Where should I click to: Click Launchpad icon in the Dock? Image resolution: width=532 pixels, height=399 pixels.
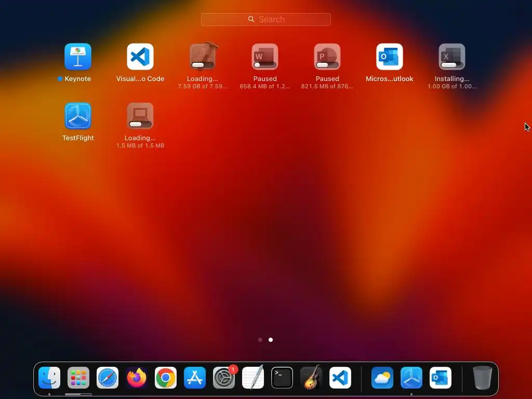pos(78,378)
